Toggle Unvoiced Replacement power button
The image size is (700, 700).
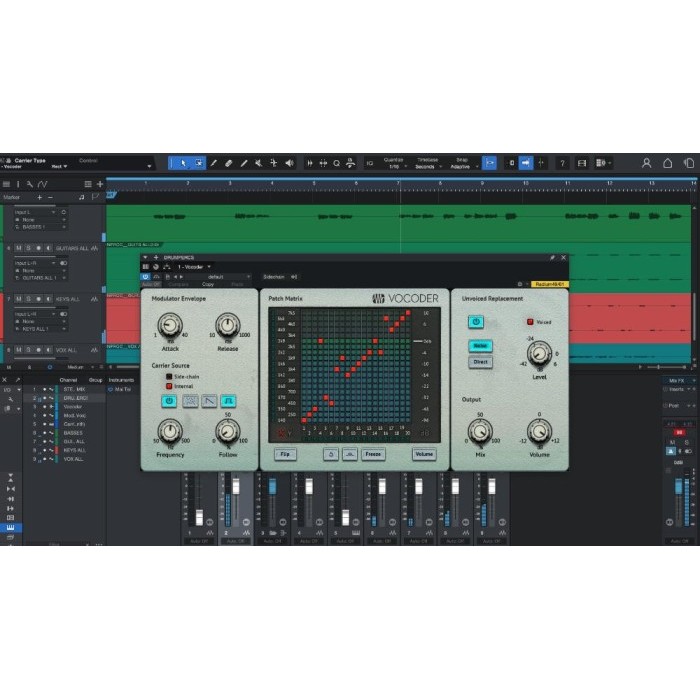[x=476, y=321]
